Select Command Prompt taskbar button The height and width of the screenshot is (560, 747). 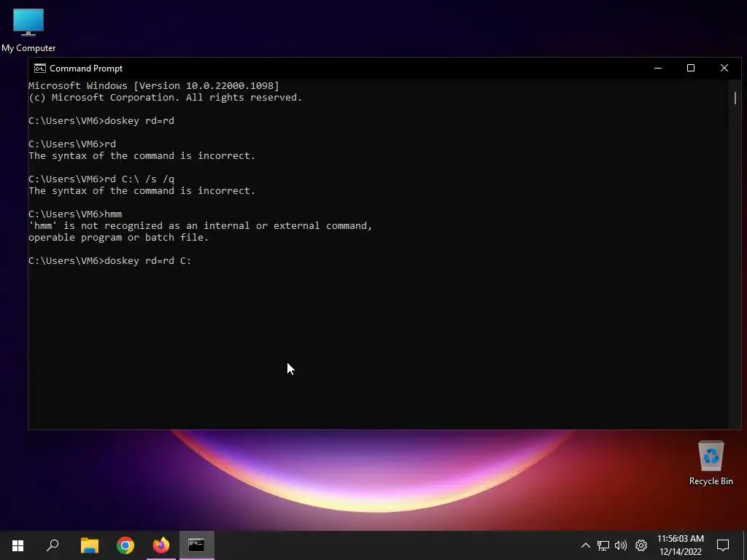point(197,545)
